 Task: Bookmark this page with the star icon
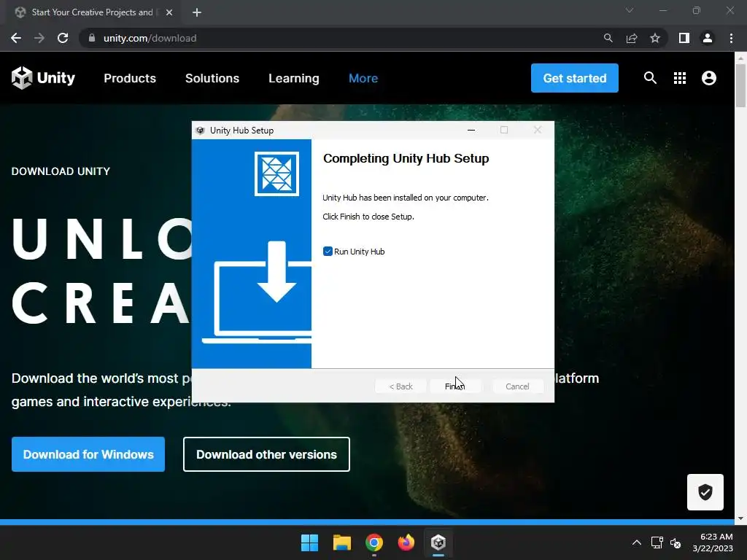(655, 38)
